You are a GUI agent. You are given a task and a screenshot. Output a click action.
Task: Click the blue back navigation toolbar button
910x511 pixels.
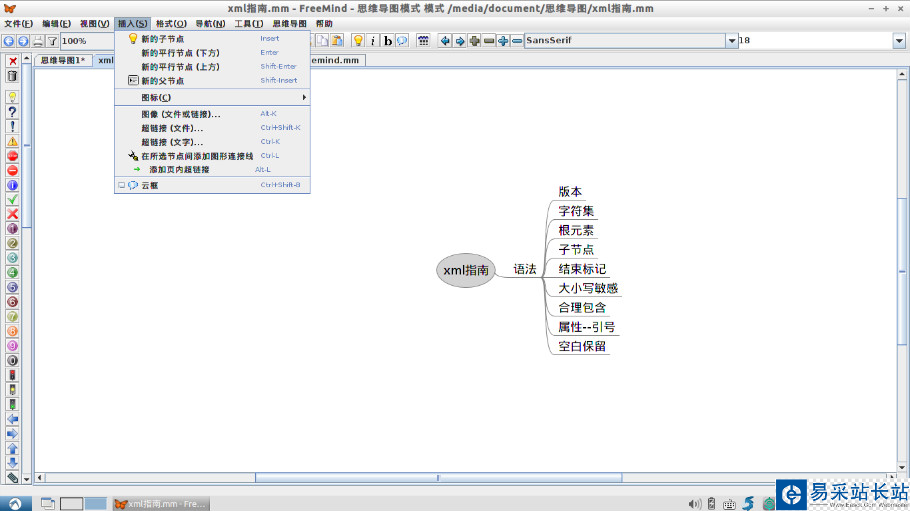(9, 41)
